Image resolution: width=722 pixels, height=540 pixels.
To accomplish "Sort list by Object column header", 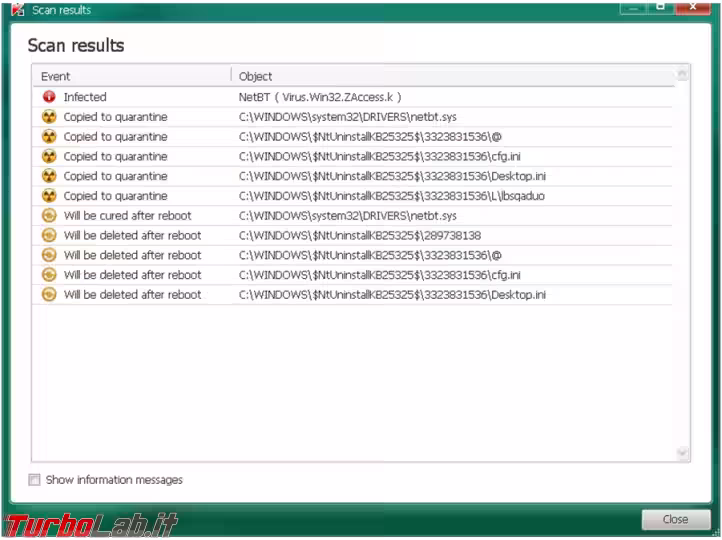I will coord(450,76).
